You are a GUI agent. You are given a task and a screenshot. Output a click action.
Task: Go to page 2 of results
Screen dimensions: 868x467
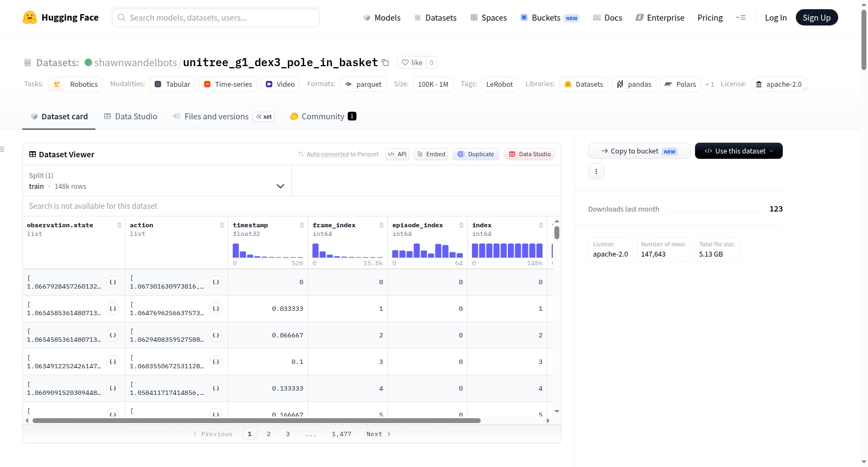point(269,434)
